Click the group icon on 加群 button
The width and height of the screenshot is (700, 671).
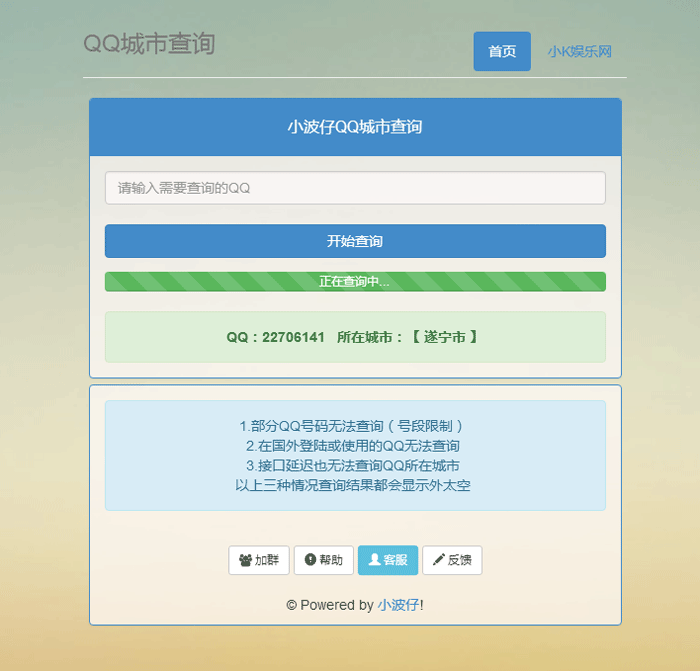(245, 561)
